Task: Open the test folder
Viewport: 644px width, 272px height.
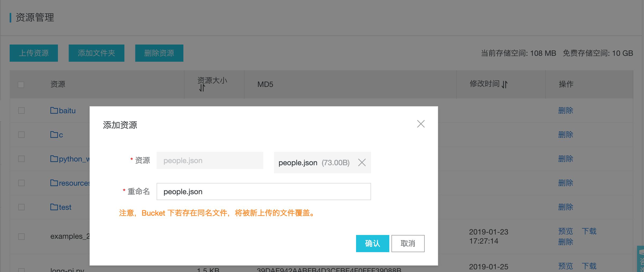Action: tap(65, 207)
